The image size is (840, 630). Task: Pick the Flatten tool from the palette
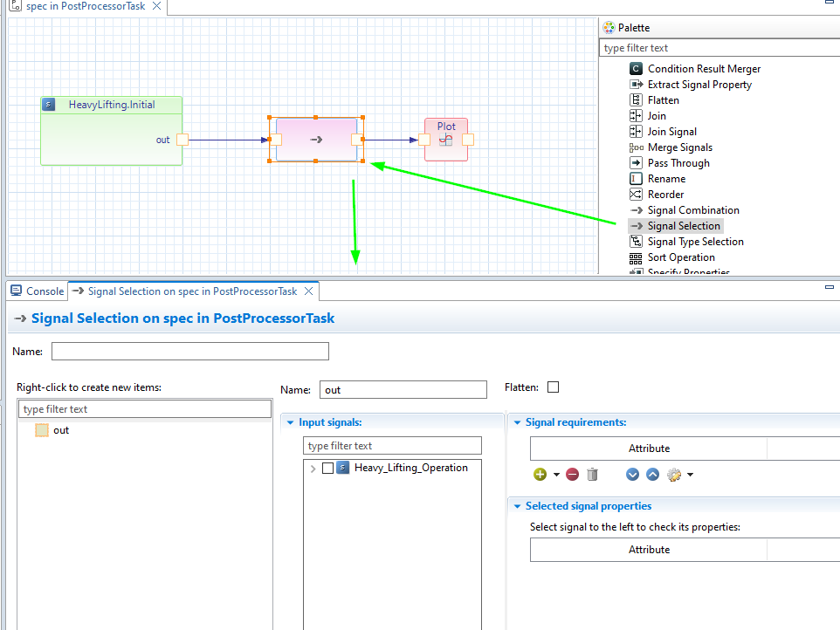coord(663,100)
